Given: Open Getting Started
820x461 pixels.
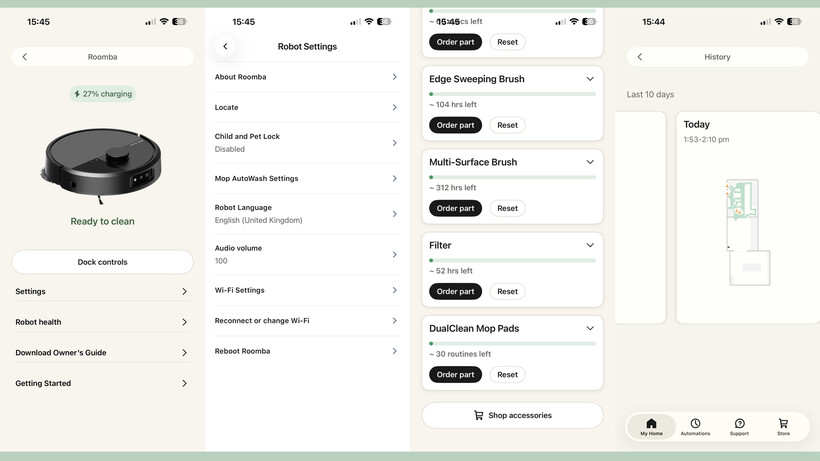Looking at the screenshot, I should coord(101,383).
